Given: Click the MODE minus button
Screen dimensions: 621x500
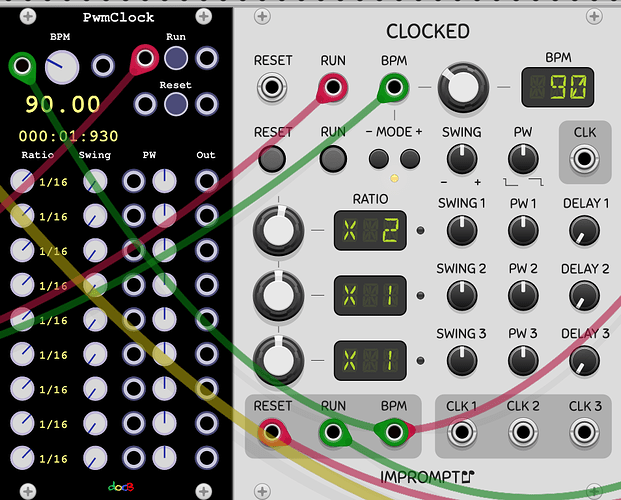Looking at the screenshot, I should (379, 159).
